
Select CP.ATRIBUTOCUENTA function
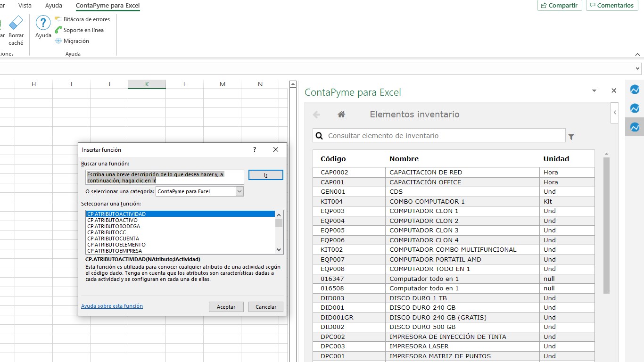tap(180, 239)
